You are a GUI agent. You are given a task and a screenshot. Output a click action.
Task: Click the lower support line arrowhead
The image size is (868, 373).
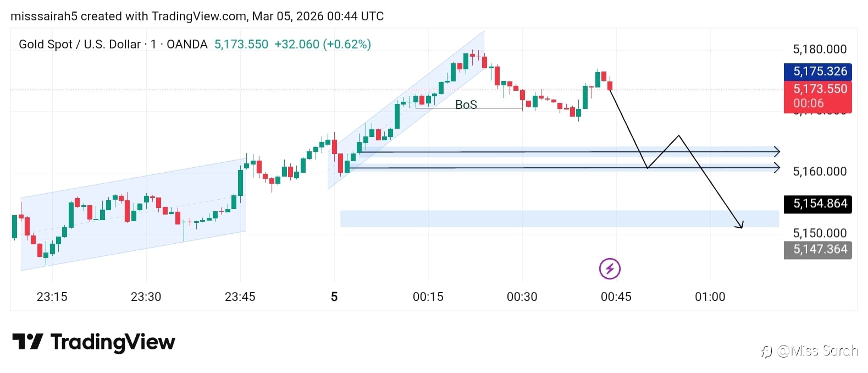777,167
